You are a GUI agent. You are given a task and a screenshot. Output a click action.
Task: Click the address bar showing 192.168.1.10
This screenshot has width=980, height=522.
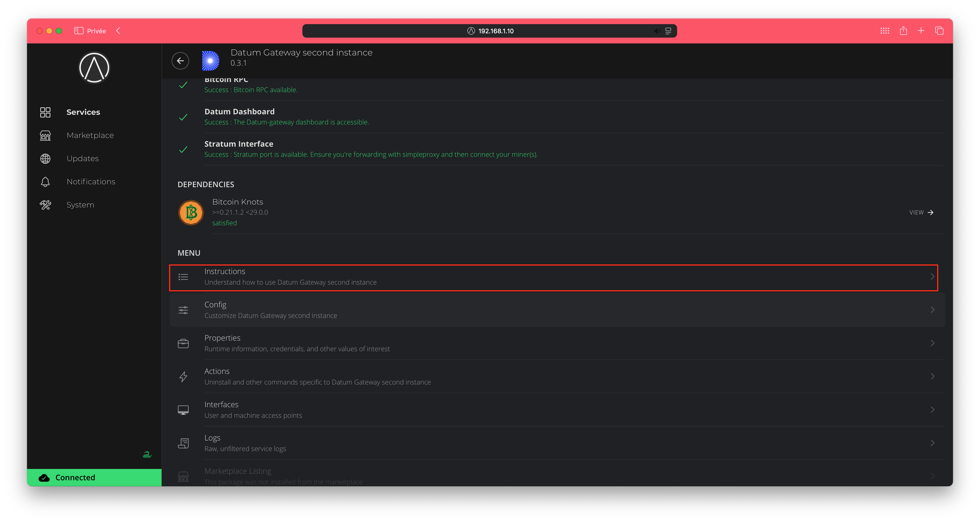tap(489, 31)
